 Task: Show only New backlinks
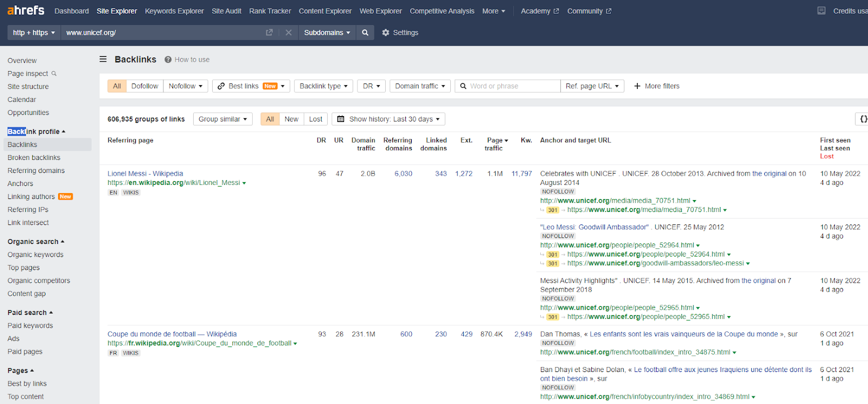(291, 119)
